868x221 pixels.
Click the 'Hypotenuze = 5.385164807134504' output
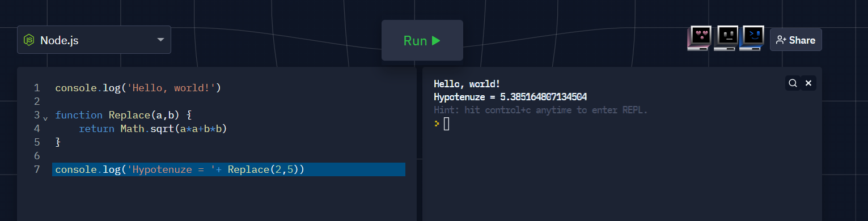click(x=510, y=97)
